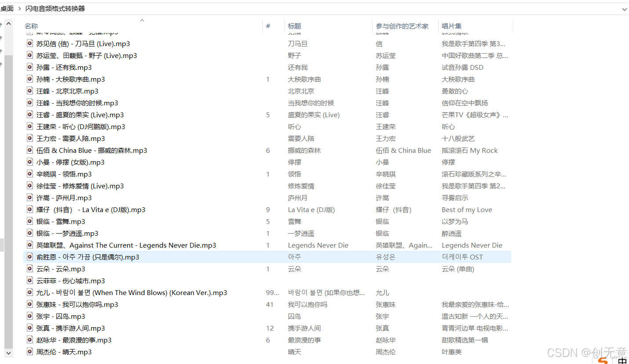This screenshot has width=629, height=364.
Task: Click the file icon beside 允儿 - 바람이 불면.mp3
Action: [30, 292]
